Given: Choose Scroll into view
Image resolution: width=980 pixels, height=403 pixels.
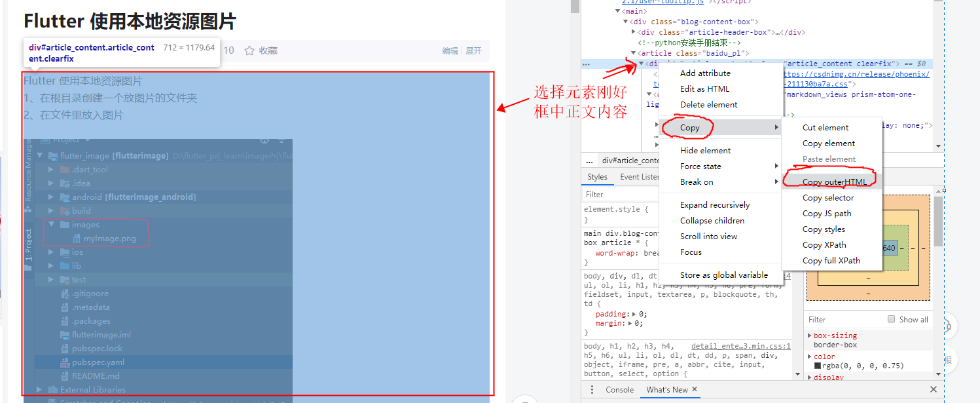Looking at the screenshot, I should pyautogui.click(x=721, y=237).
